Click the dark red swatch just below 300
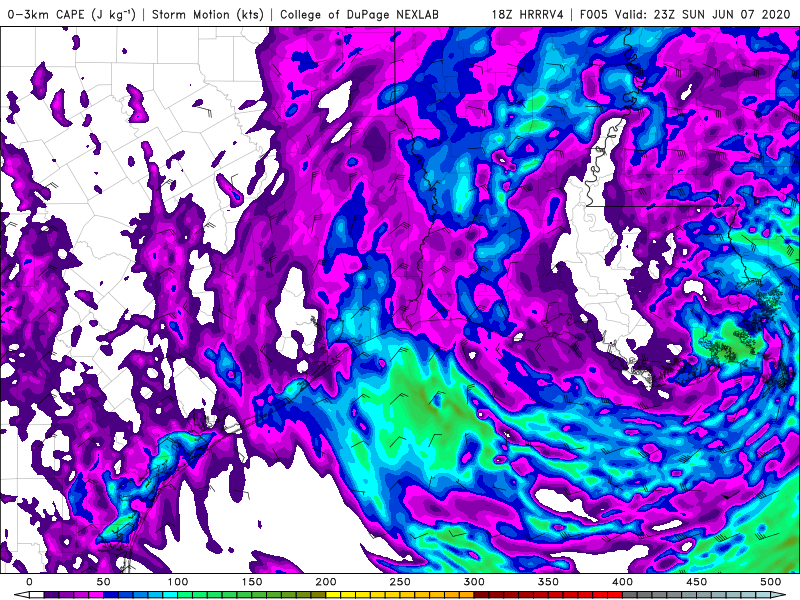 point(481,594)
